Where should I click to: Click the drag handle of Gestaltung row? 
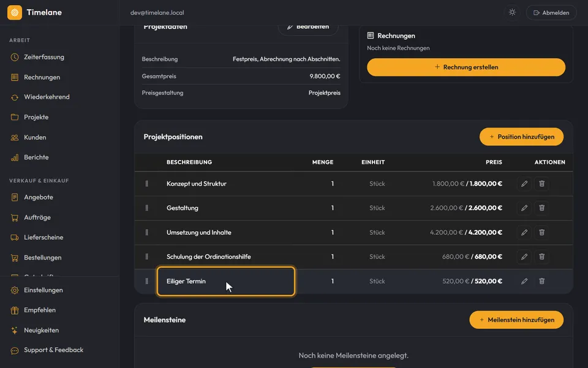click(x=146, y=208)
